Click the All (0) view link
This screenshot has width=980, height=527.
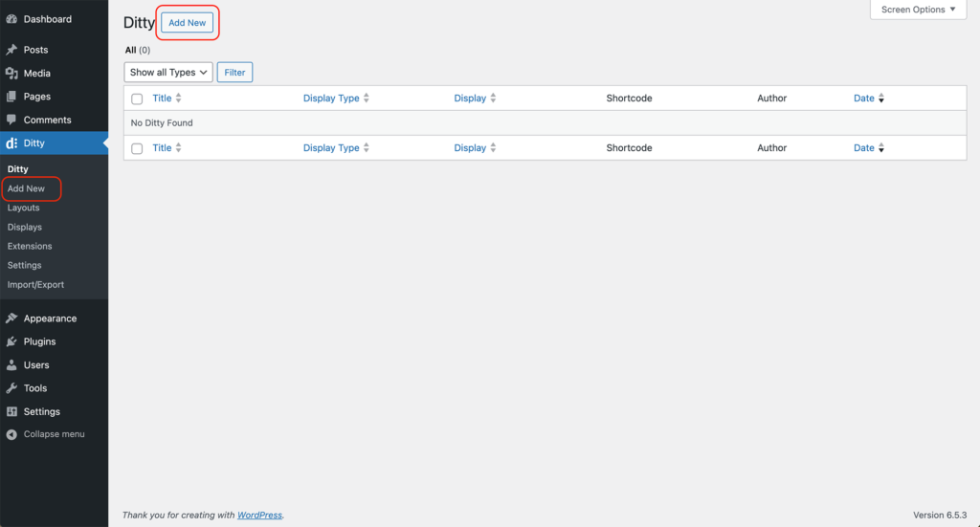coord(138,50)
